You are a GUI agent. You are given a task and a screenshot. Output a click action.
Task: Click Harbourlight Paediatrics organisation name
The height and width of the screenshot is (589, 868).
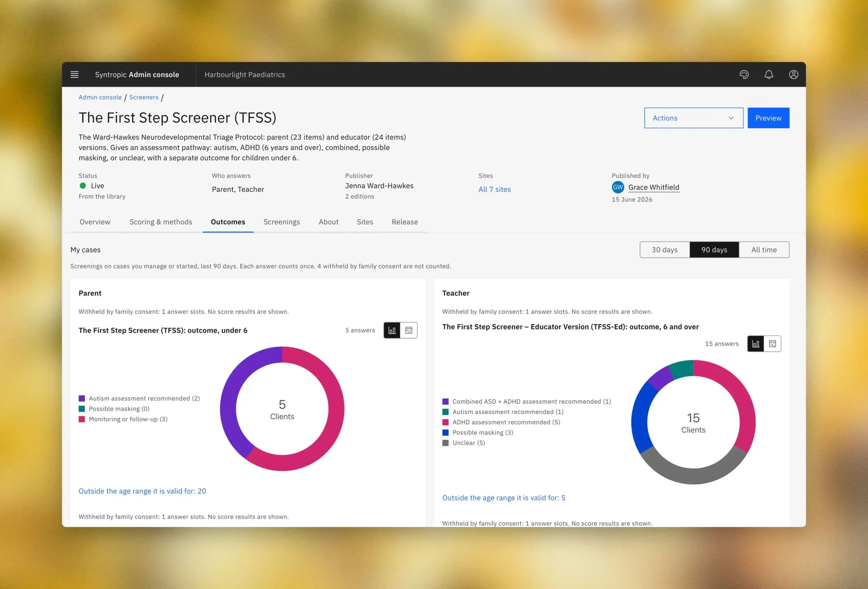point(244,74)
